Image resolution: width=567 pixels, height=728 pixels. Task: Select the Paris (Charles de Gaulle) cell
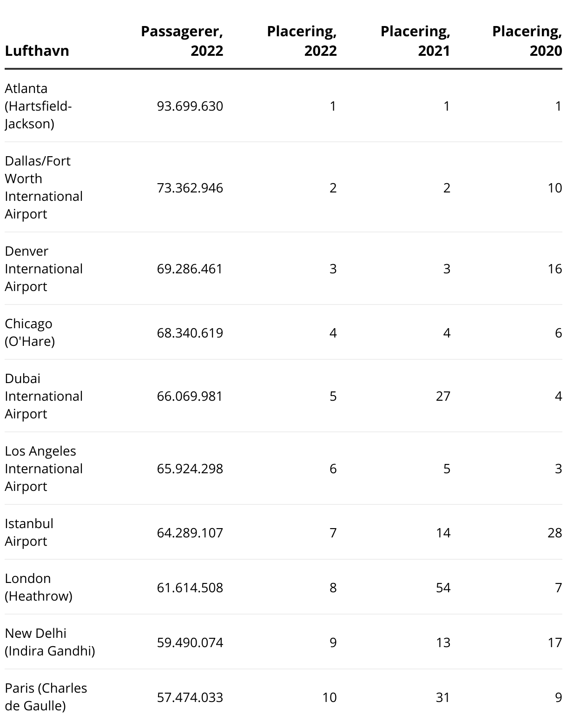46,697
